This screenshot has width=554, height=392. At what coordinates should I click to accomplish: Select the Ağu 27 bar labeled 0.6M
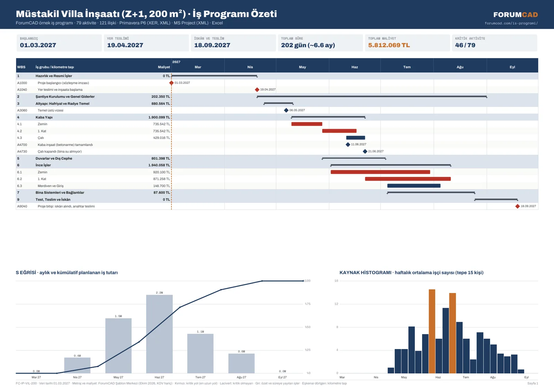pyautogui.click(x=241, y=363)
